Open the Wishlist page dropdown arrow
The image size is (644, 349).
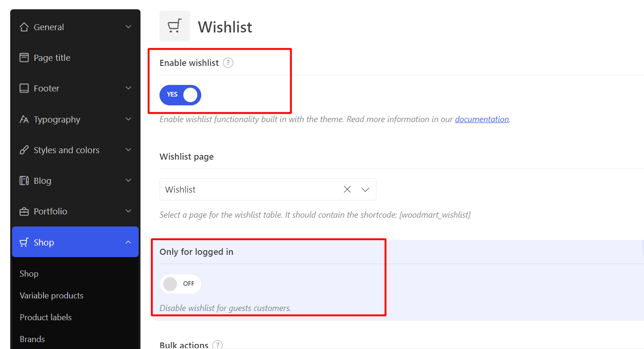(365, 189)
